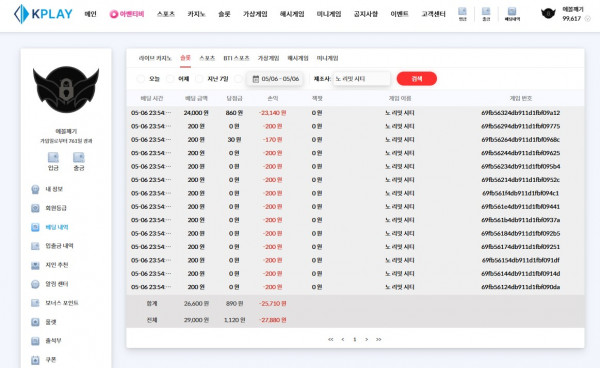Open 슬롯 in the top navigation

click(224, 14)
